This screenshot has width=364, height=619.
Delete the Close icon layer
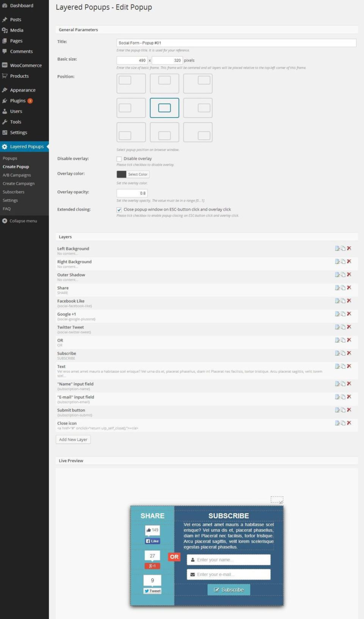click(x=349, y=423)
